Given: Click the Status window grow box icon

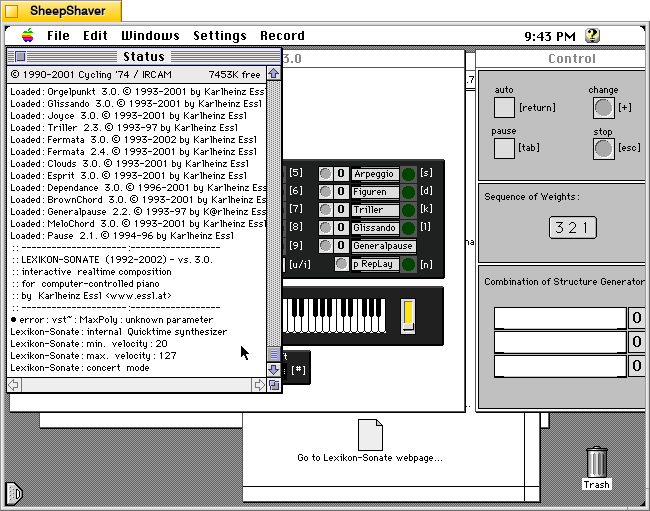Looking at the screenshot, I should (274, 385).
